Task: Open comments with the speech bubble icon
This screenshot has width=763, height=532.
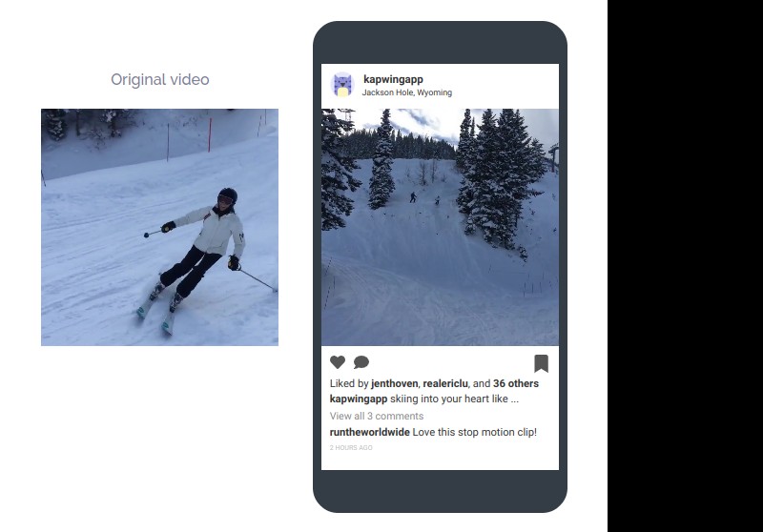Action: [361, 362]
